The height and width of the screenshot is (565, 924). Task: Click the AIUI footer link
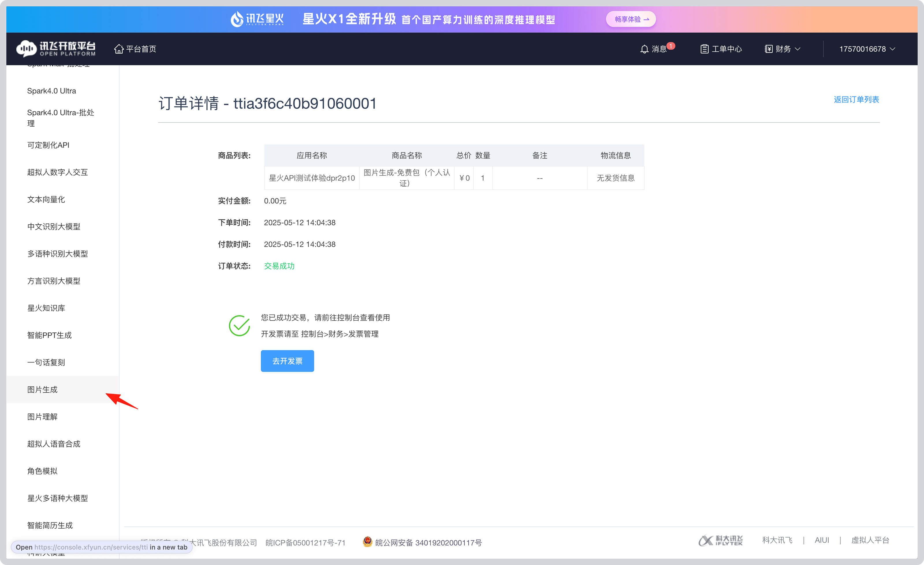tap(821, 540)
